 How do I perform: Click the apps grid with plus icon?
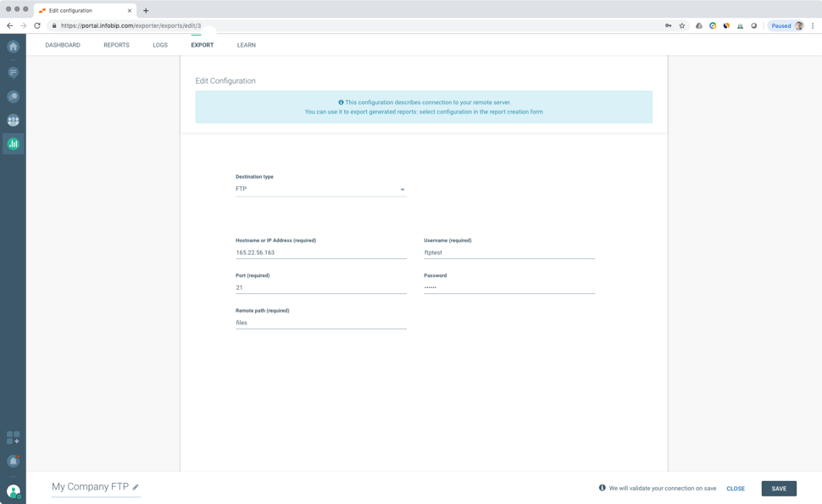[x=13, y=437]
